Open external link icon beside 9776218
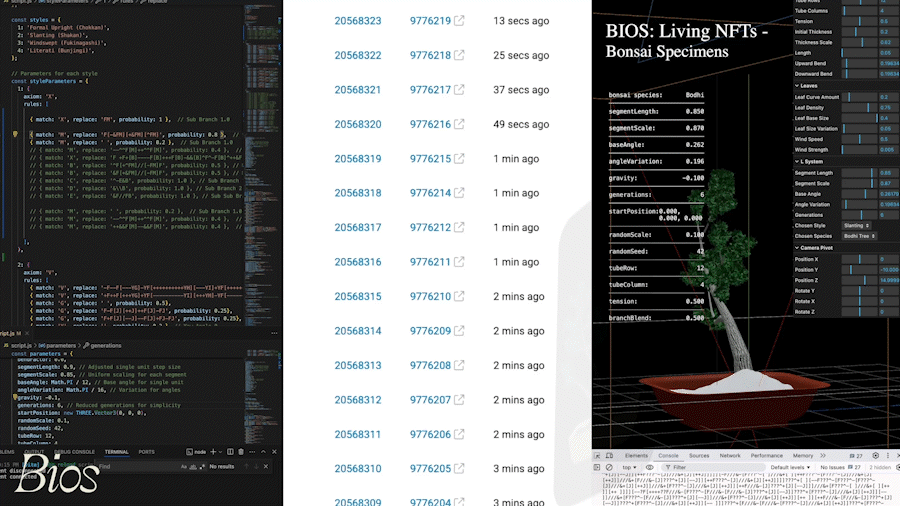Viewport: 900px width, 506px height. point(459,55)
